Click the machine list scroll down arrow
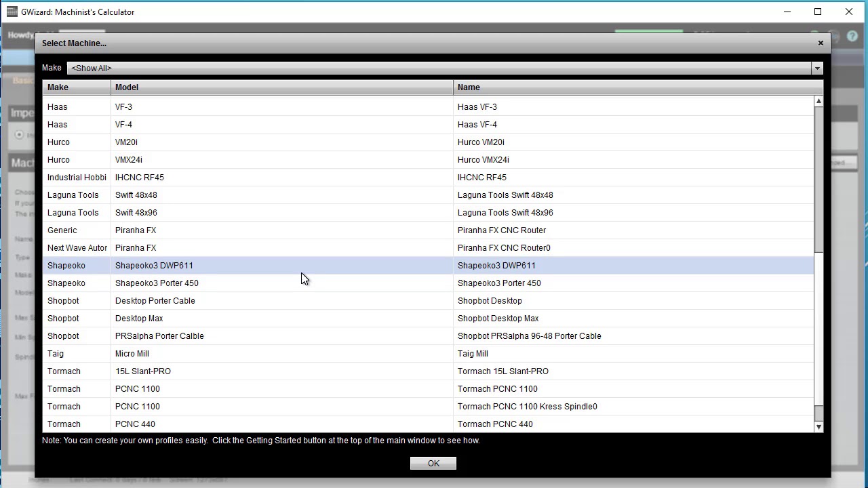 tap(818, 427)
